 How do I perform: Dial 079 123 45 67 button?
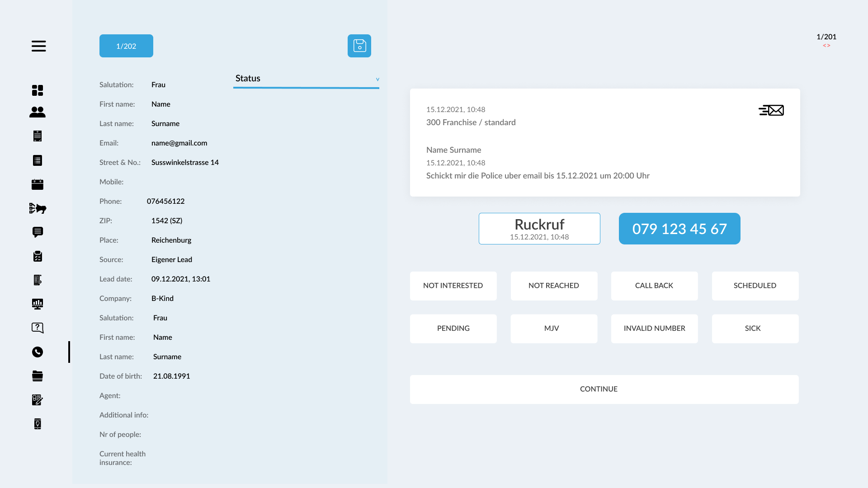(679, 229)
